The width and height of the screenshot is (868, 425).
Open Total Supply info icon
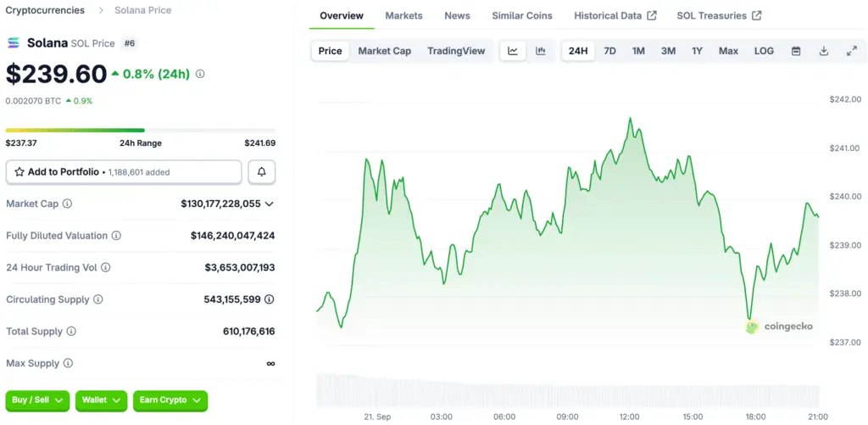pyautogui.click(x=71, y=332)
